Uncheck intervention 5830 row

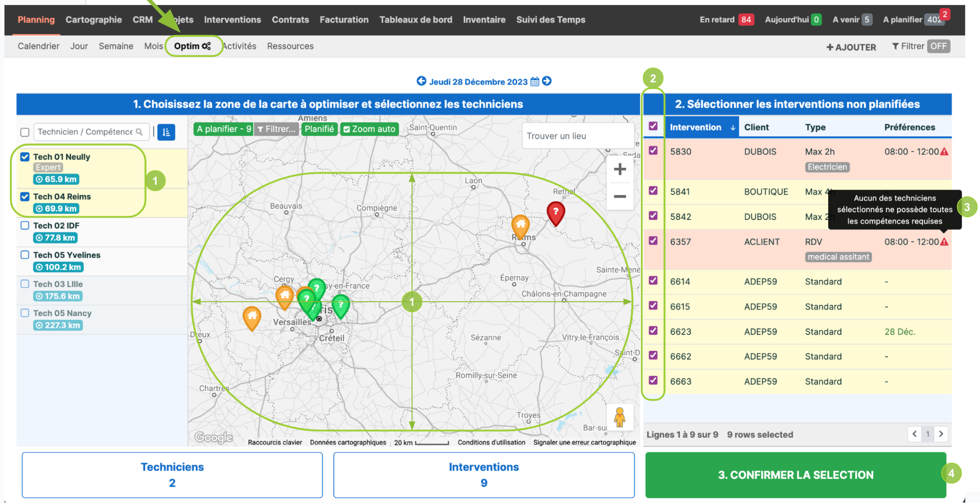coord(653,150)
